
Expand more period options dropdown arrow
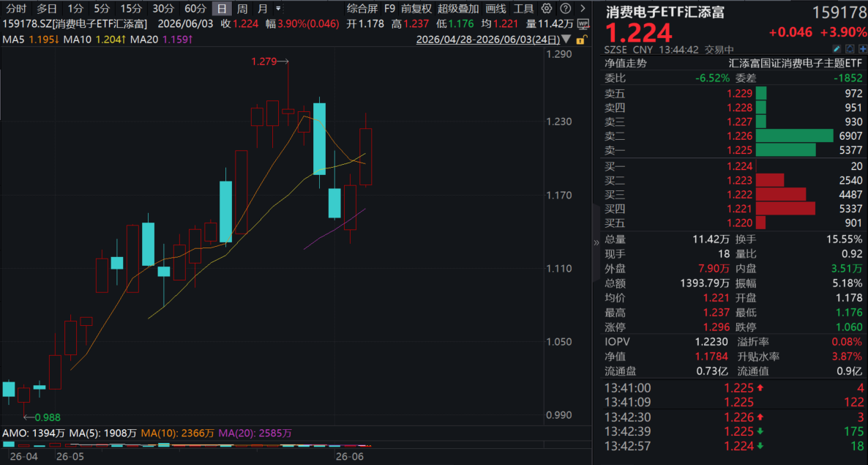[x=278, y=8]
